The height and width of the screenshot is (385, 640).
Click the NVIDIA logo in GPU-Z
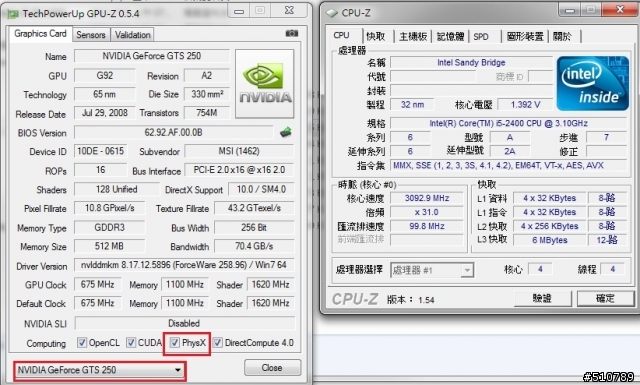coord(264,84)
